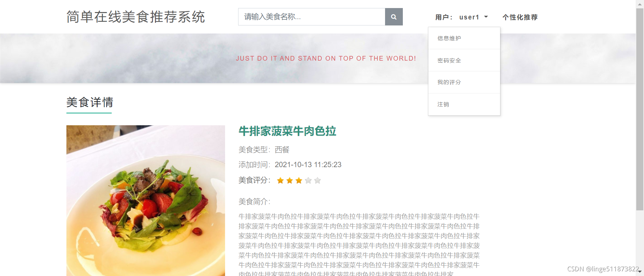Focus the 请输入美食名称 search field
Screen dimensions: 644x276
click(312, 17)
